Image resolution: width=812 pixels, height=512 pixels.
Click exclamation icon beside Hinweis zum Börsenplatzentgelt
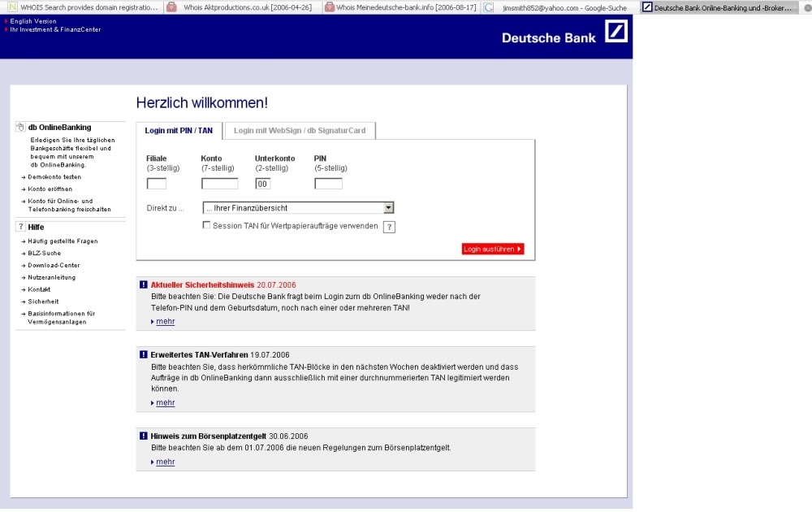click(144, 436)
